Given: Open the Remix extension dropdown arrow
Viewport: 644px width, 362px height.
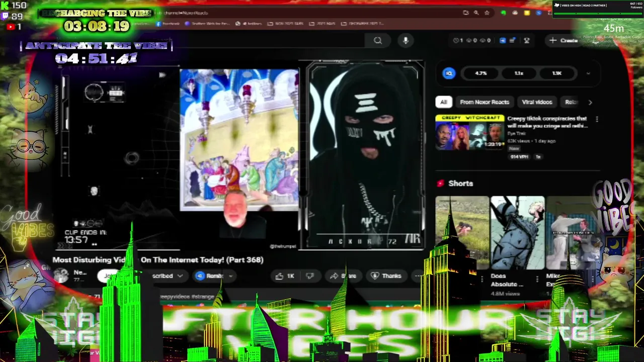Looking at the screenshot, I should tap(230, 276).
